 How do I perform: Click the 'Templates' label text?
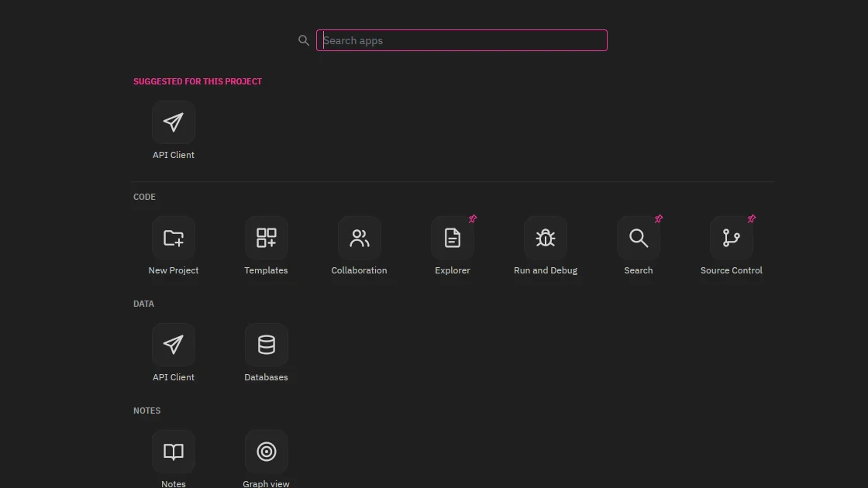point(267,270)
